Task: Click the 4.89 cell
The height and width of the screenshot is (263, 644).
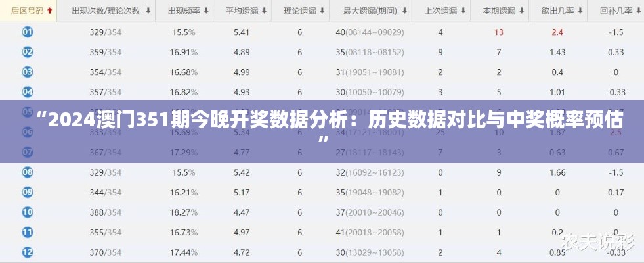Action: 242,52
